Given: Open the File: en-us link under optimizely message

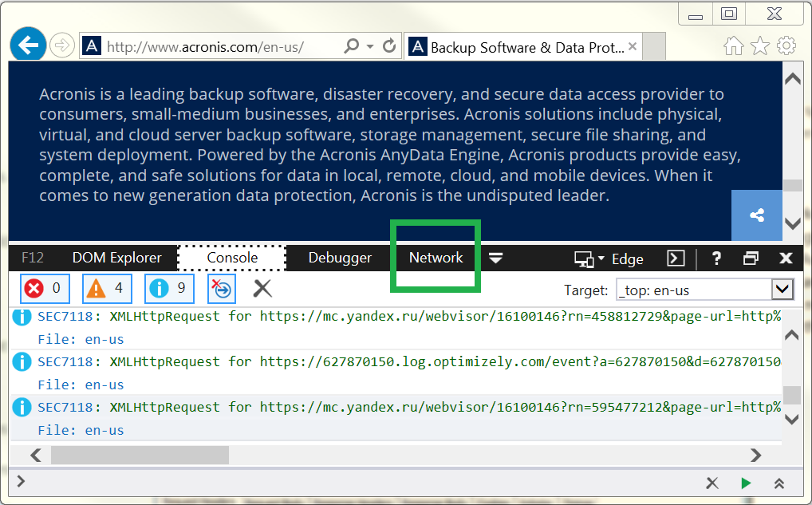Looking at the screenshot, I should (x=81, y=385).
